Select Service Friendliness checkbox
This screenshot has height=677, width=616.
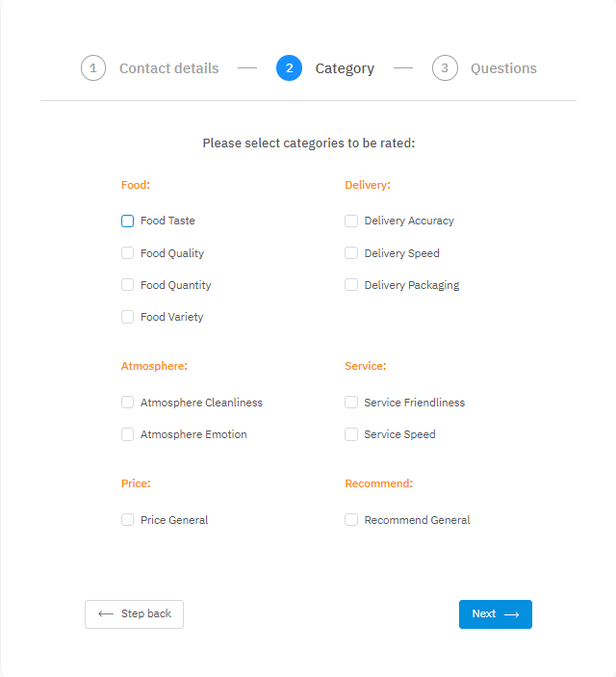tap(351, 403)
